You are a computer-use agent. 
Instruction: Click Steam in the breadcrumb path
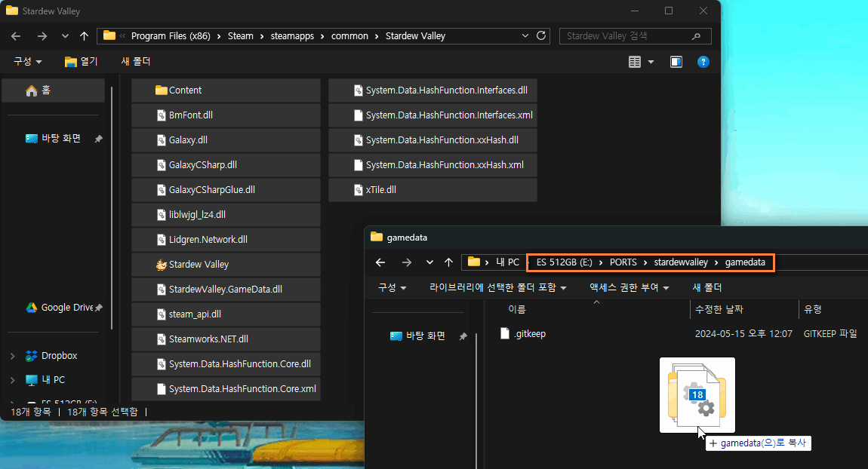click(x=240, y=36)
